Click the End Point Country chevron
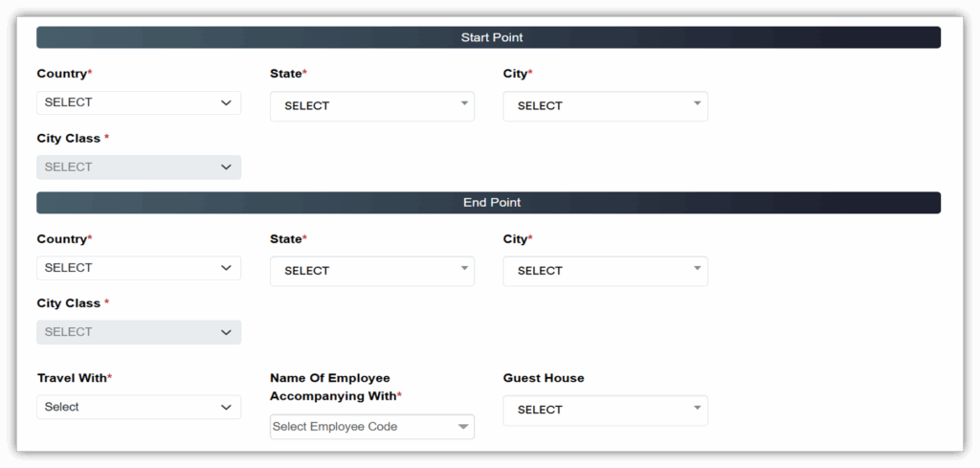The width and height of the screenshot is (980, 468). [x=226, y=268]
